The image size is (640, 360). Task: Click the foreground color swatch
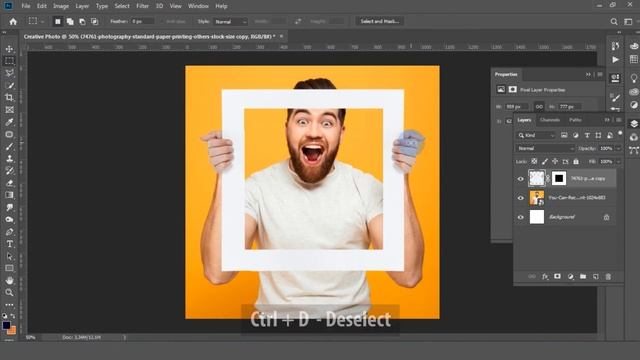[x=6, y=325]
